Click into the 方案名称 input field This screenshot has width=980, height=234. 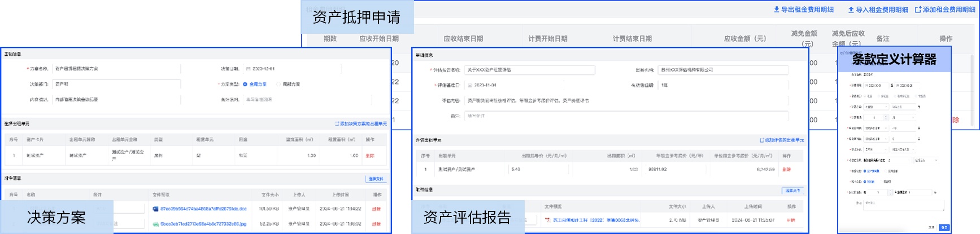[x=116, y=69]
